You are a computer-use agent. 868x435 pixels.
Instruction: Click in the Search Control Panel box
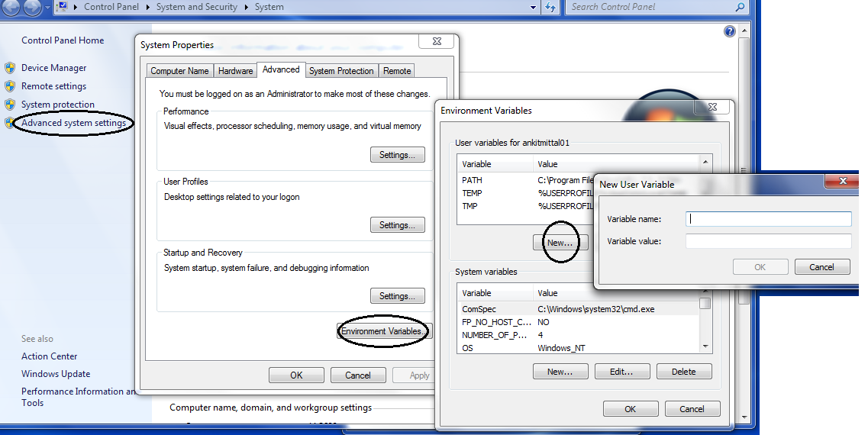[650, 7]
